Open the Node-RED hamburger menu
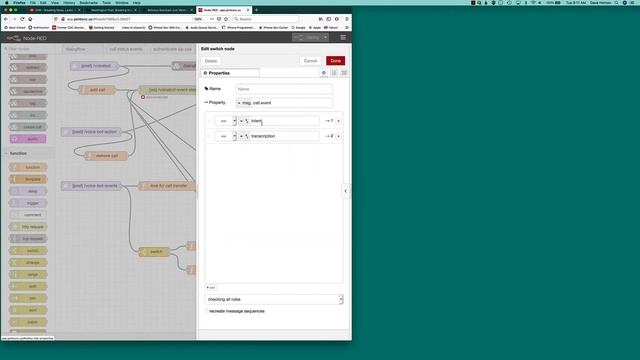The image size is (640, 360). [343, 38]
